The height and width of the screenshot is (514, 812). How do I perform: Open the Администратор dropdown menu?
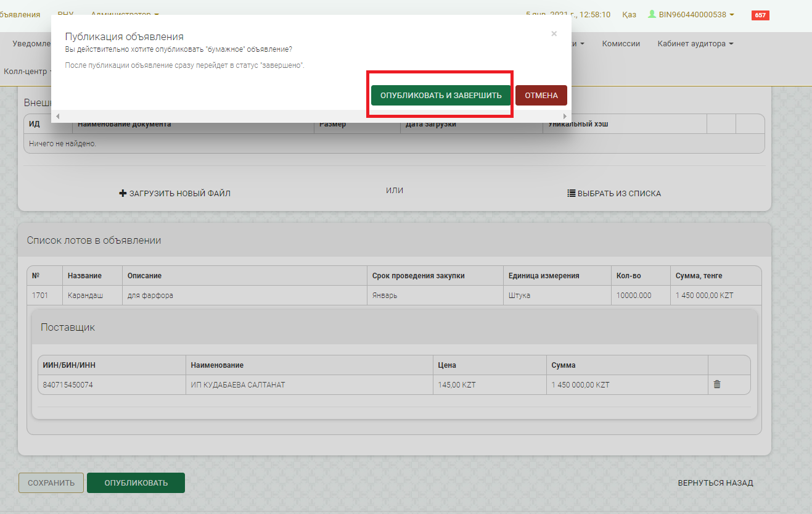(x=125, y=14)
